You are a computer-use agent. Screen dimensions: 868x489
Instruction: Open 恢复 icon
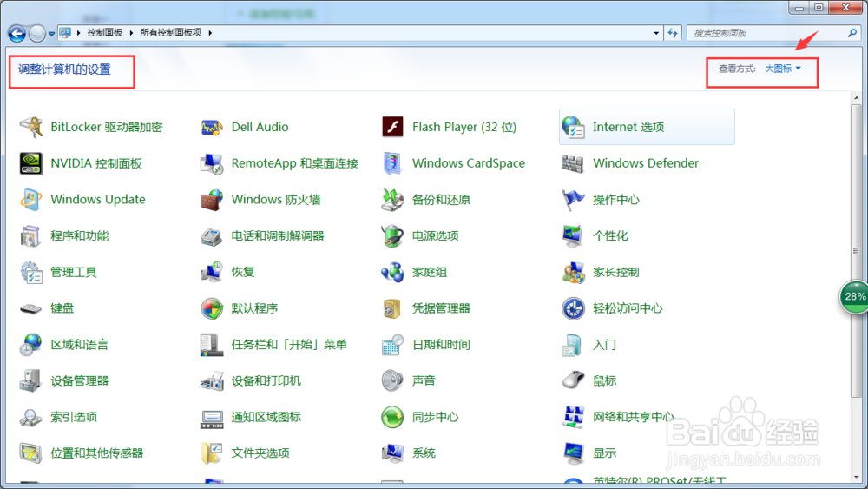212,272
